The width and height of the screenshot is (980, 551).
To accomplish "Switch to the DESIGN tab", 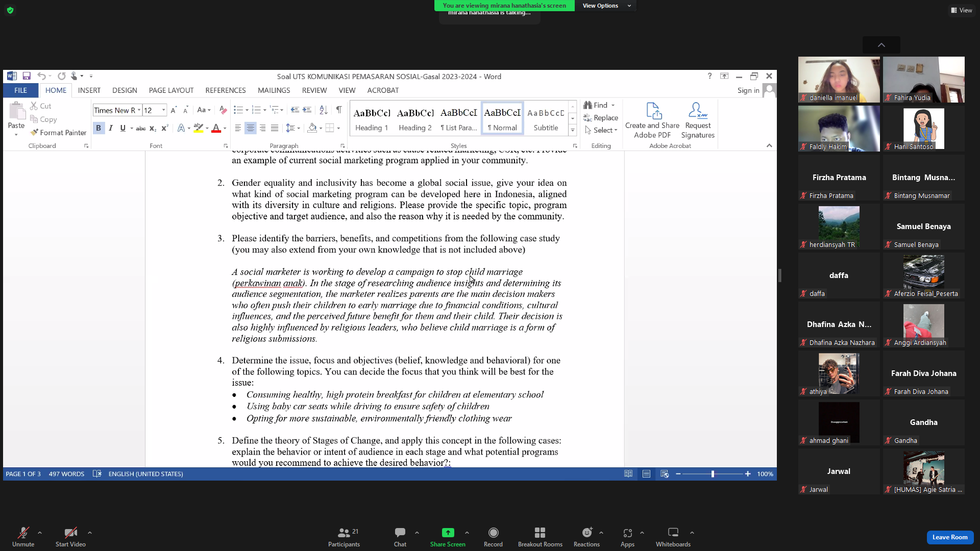I will click(125, 90).
